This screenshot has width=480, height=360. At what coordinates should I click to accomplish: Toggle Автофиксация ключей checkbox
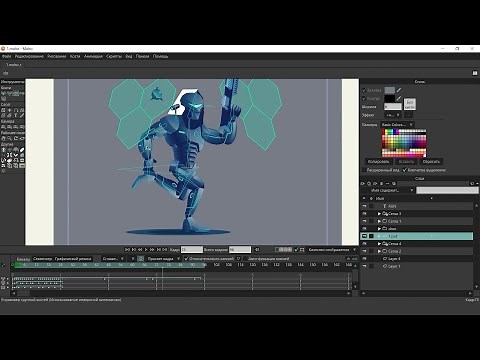(x=245, y=259)
